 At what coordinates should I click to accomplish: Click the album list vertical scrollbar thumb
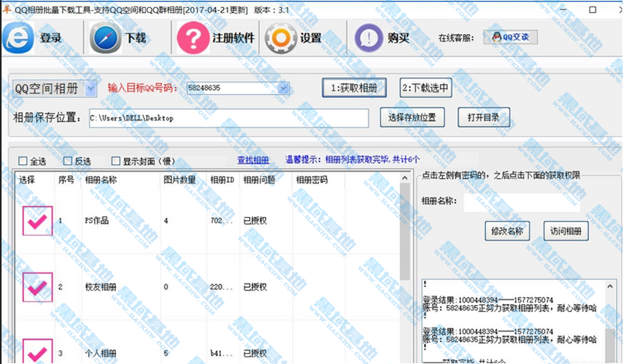tap(404, 232)
